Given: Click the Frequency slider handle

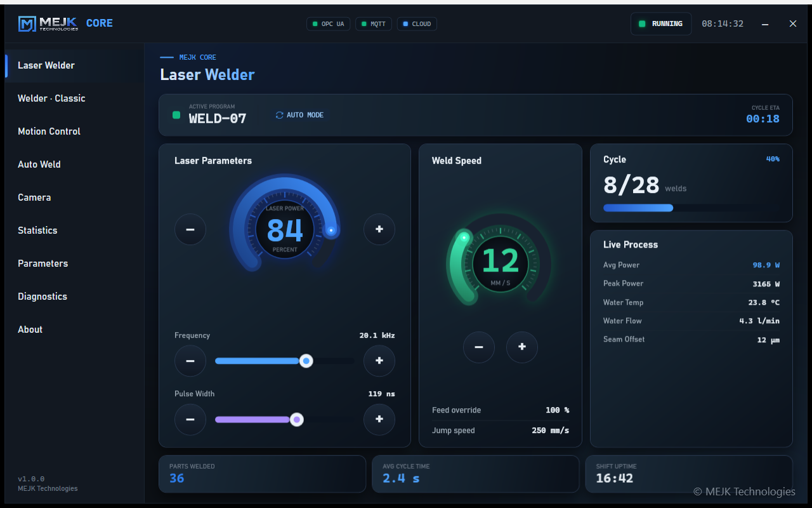Looking at the screenshot, I should (306, 361).
